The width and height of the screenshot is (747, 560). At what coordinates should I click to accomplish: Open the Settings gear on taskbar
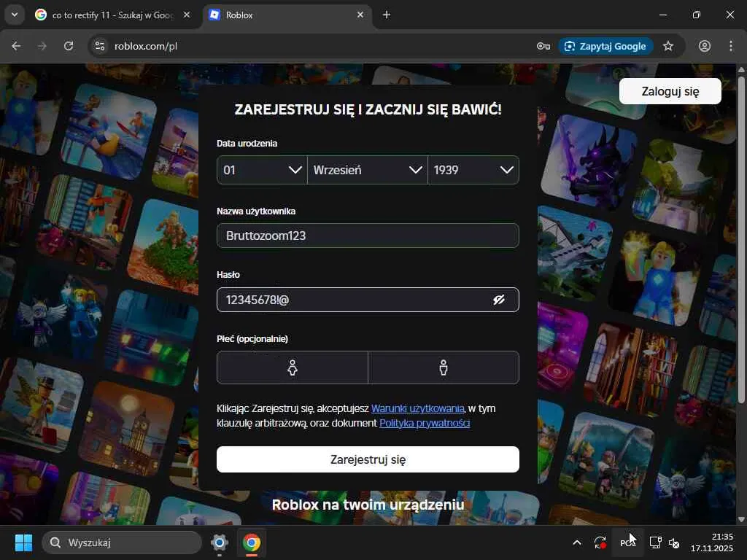click(x=220, y=542)
